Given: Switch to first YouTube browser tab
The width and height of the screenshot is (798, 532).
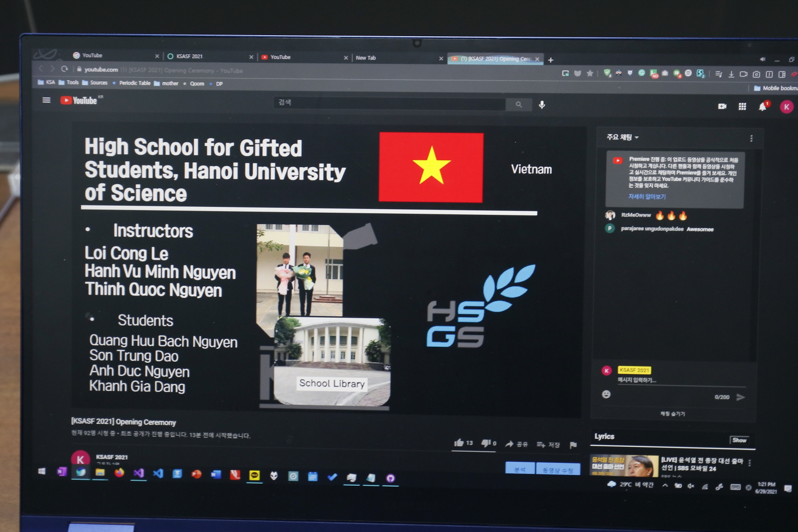Looking at the screenshot, I should coord(116,55).
